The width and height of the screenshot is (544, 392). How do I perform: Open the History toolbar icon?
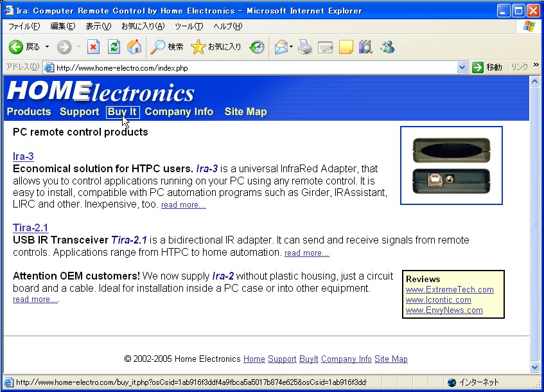pyautogui.click(x=257, y=47)
